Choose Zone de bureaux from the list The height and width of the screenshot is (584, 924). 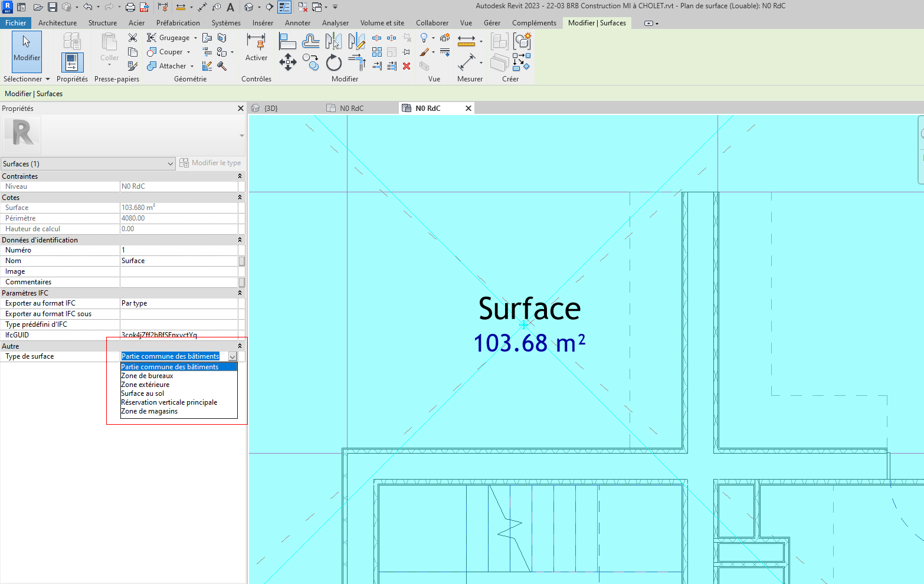coord(148,376)
